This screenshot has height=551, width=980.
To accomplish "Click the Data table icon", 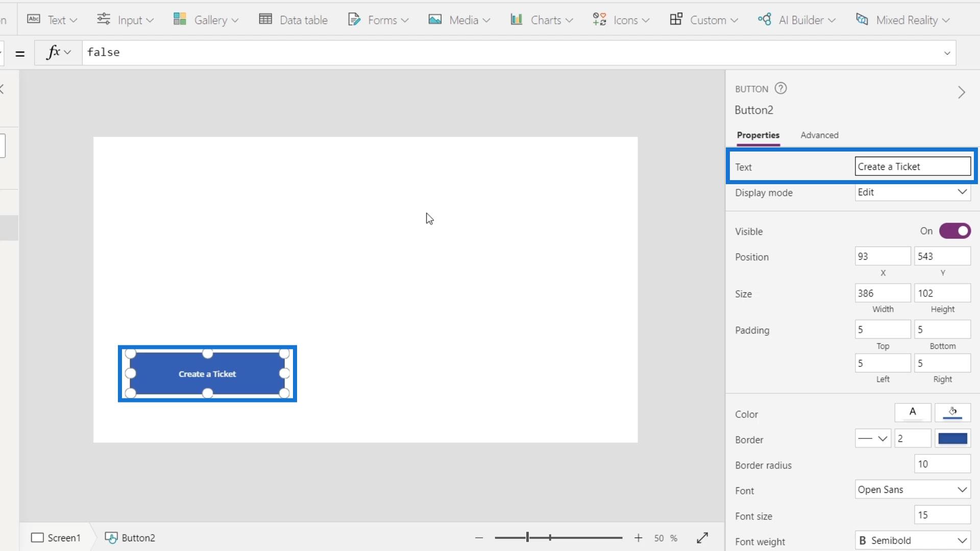I will coord(265,19).
